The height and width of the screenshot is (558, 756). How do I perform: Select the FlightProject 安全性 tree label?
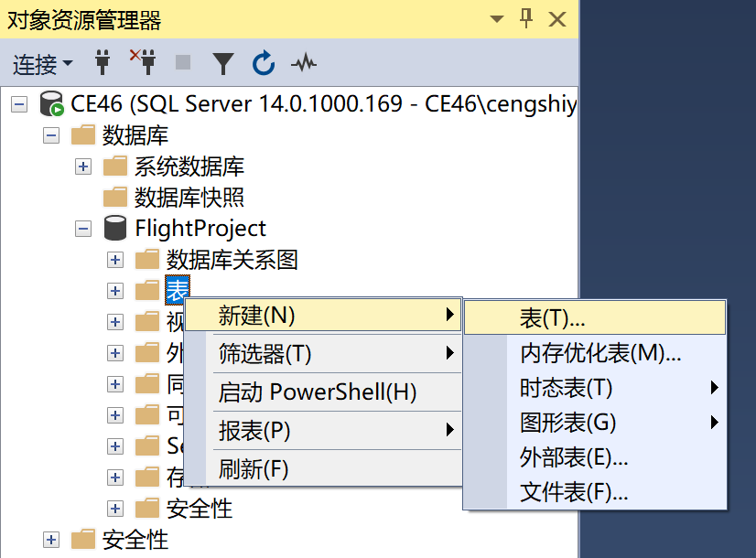coord(200,509)
